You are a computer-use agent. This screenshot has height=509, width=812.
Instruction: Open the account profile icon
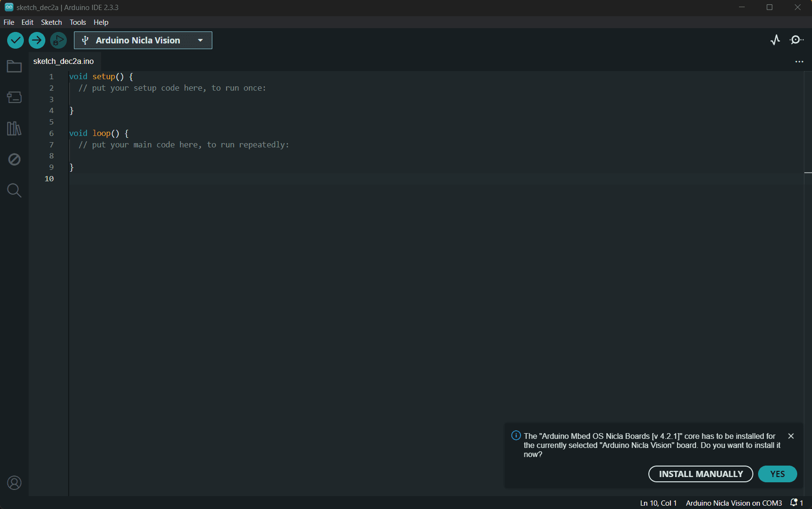(x=14, y=483)
